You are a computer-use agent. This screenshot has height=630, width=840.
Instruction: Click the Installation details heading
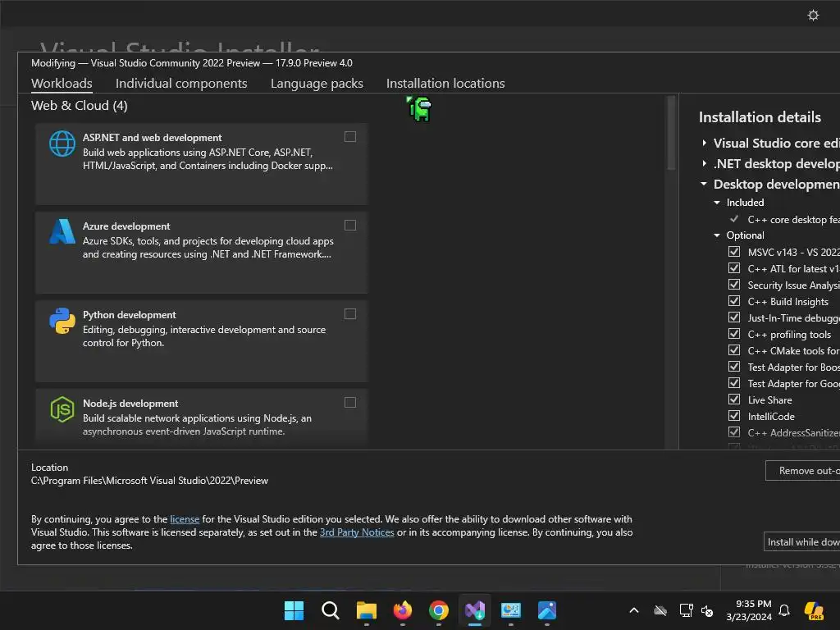[760, 117]
